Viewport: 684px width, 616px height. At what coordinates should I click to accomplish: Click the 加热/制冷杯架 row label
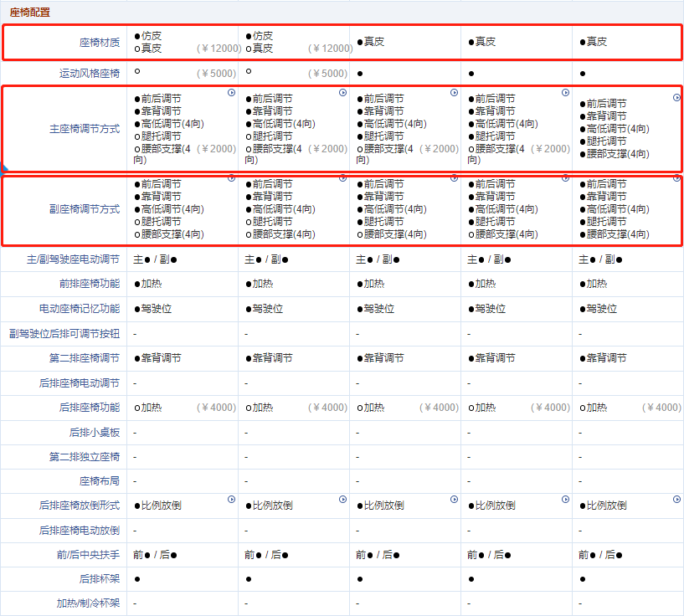[88, 603]
